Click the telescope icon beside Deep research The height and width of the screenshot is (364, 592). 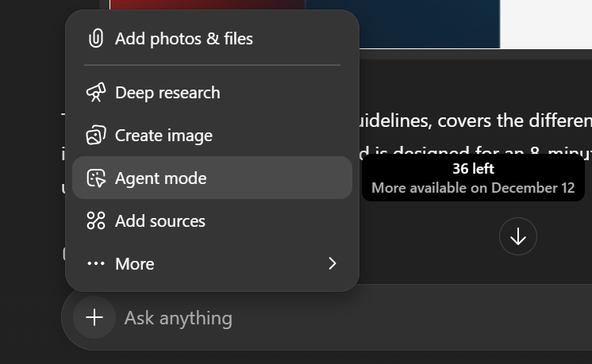coord(95,93)
